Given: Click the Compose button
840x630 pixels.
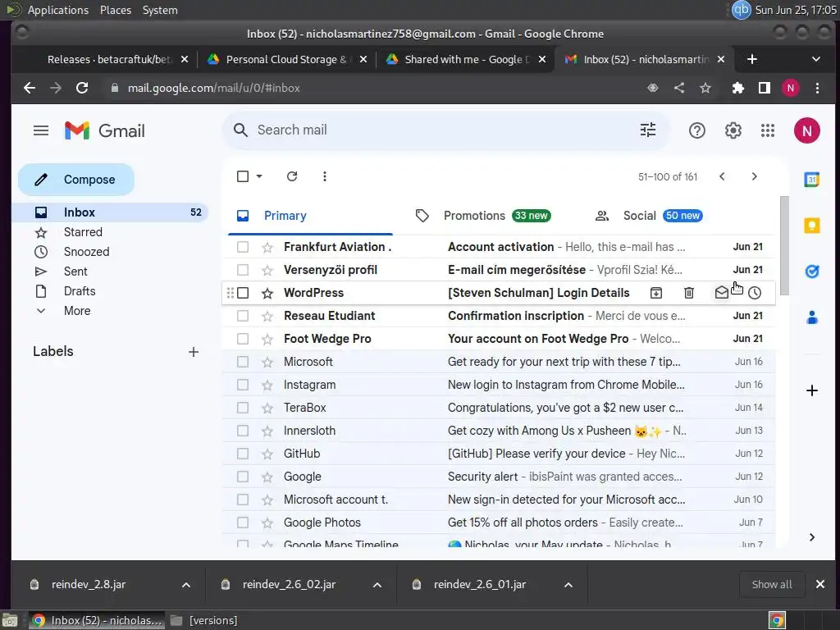Looking at the screenshot, I should click(x=76, y=180).
